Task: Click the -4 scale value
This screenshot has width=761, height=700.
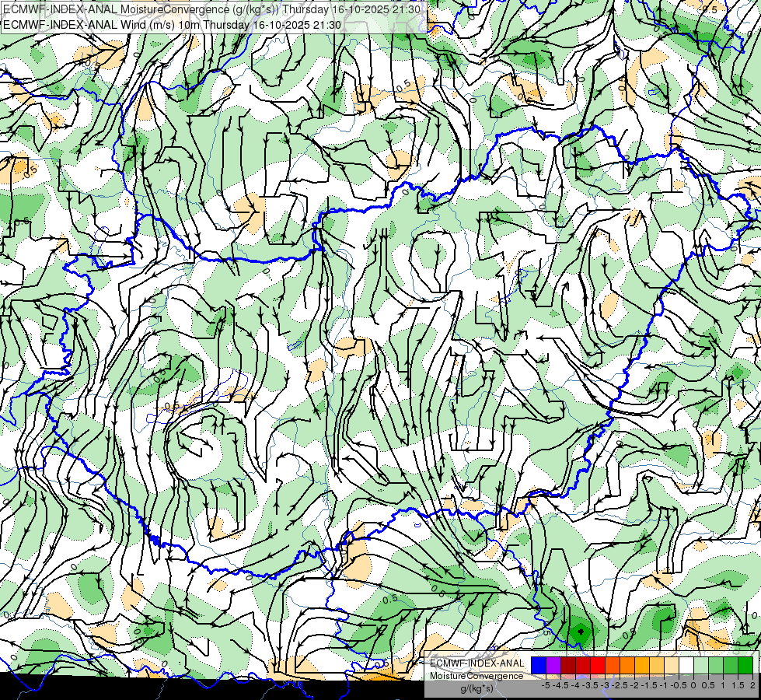Action: [575, 685]
